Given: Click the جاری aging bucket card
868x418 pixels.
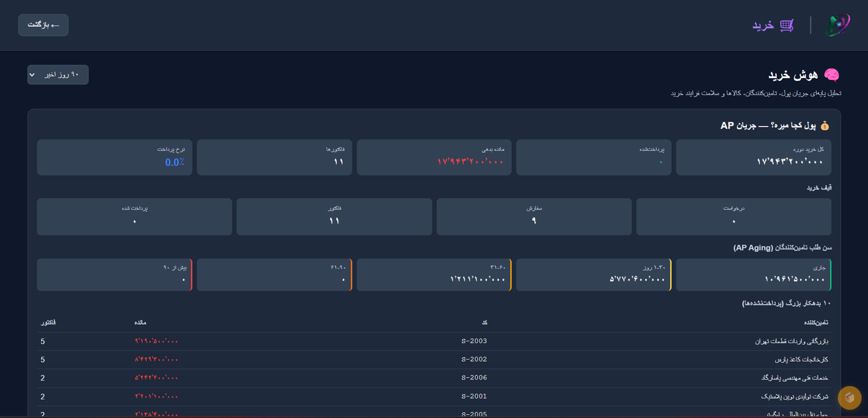Looking at the screenshot, I should click(754, 275).
